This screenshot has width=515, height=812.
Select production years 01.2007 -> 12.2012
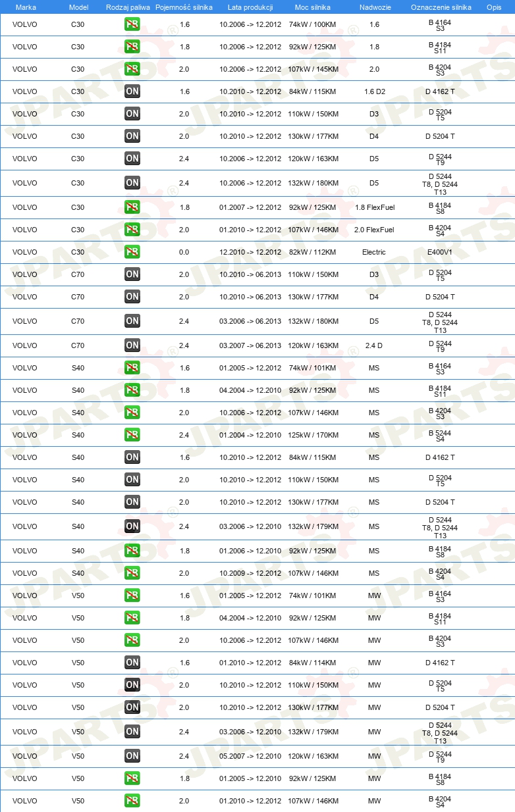click(x=250, y=207)
